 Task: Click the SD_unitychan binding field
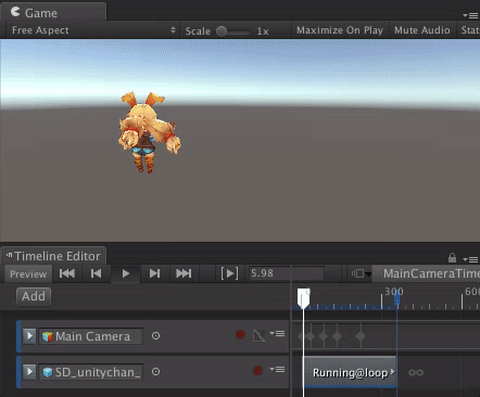click(91, 372)
